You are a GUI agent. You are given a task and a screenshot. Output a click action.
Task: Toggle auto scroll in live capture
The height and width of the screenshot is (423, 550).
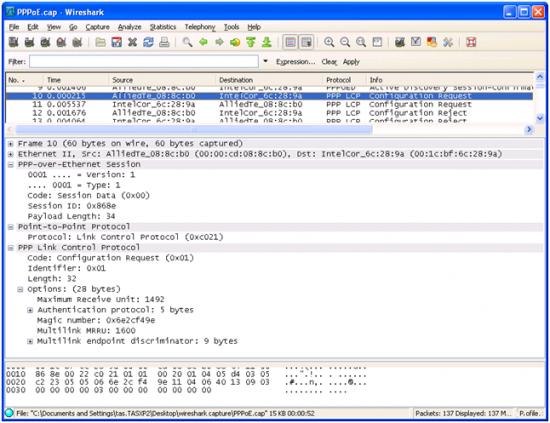click(306, 42)
